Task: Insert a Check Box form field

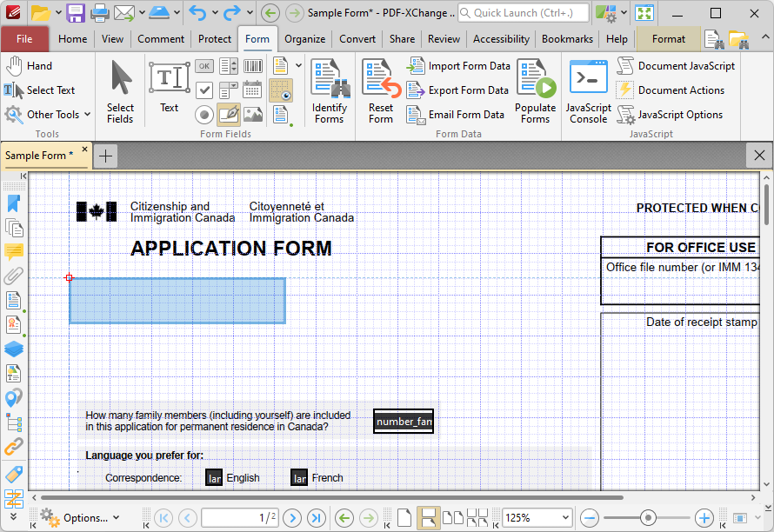Action: [x=204, y=90]
